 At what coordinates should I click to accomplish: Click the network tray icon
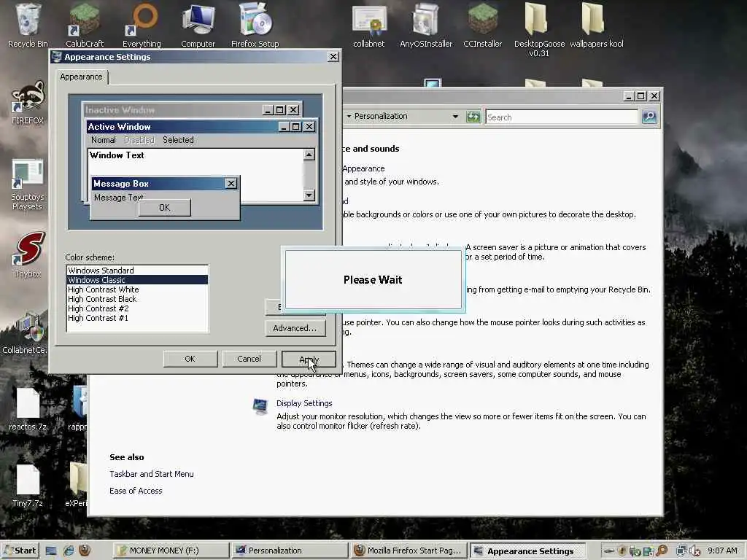pos(682,551)
